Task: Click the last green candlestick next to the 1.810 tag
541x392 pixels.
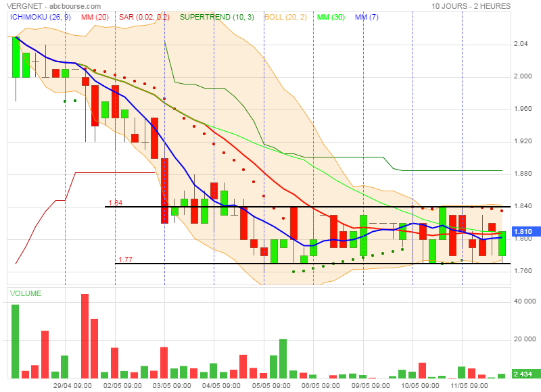Action: tap(502, 243)
